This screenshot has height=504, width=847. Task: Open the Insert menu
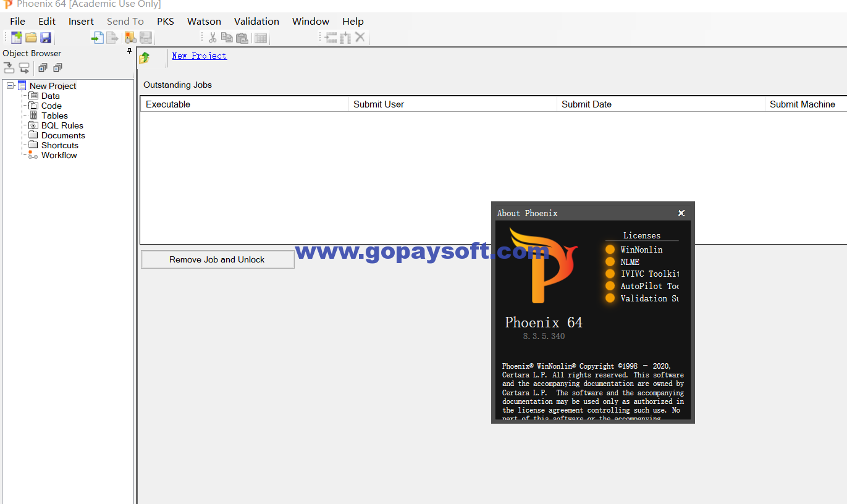[x=81, y=21]
